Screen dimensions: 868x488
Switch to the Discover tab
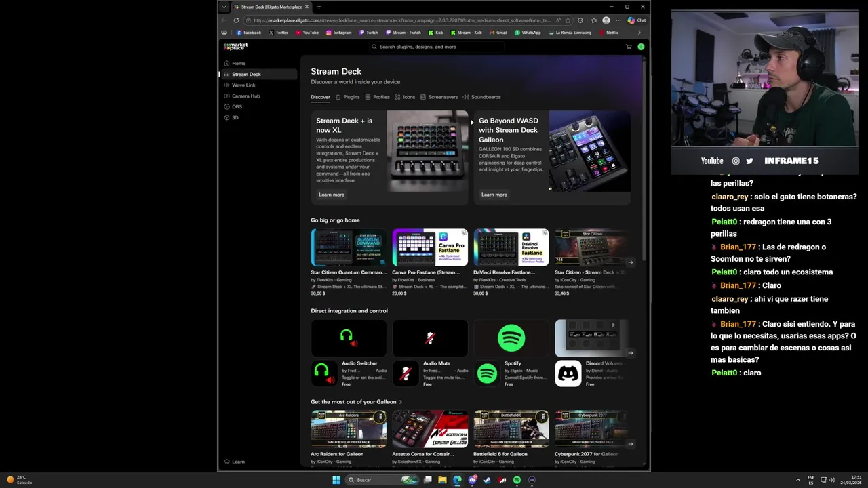pyautogui.click(x=320, y=97)
